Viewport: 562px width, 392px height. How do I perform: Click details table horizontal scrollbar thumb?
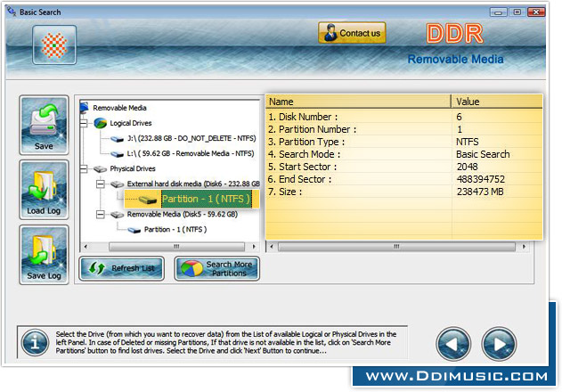coord(396,247)
